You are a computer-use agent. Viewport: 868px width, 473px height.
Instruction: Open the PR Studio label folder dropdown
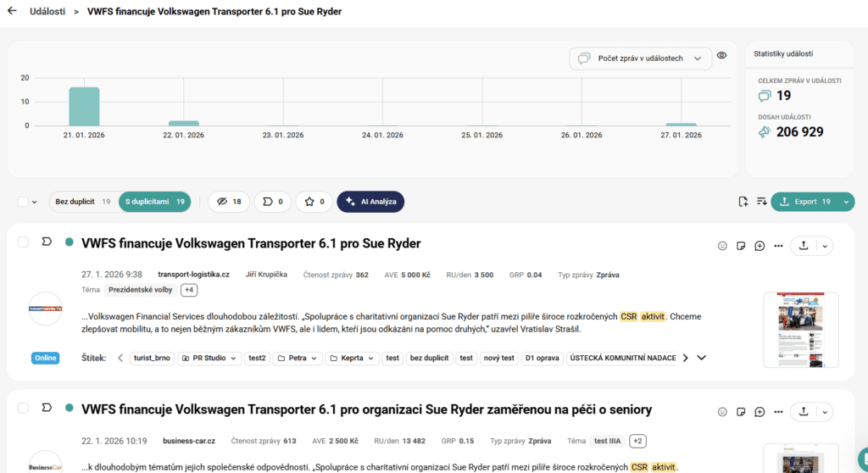209,358
